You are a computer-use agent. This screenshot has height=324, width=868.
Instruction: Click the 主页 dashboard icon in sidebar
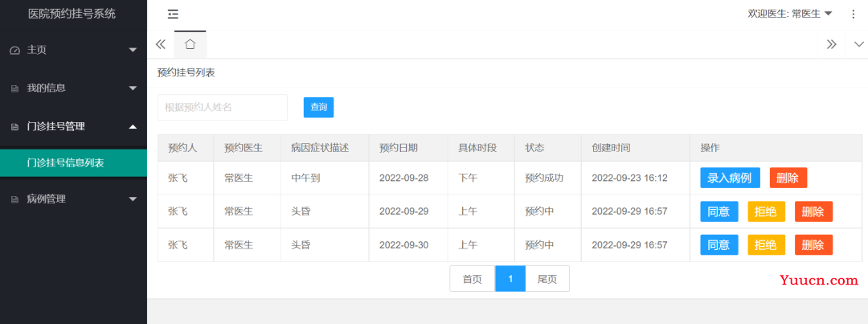coord(14,50)
